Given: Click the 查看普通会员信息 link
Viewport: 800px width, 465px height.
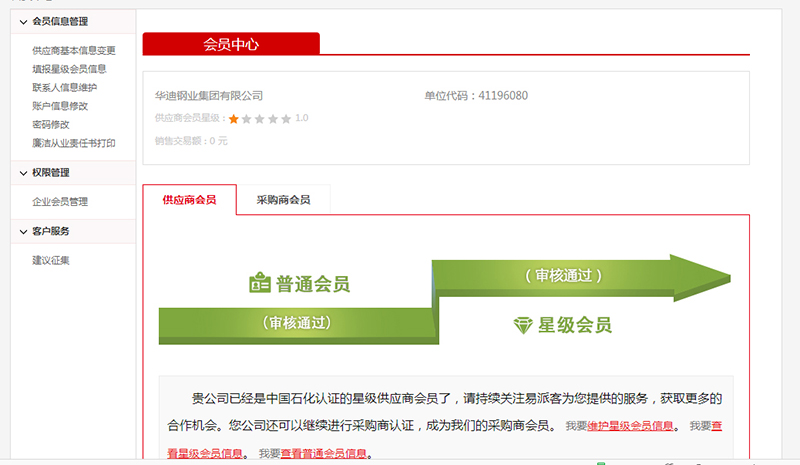Looking at the screenshot, I should pos(324,454).
